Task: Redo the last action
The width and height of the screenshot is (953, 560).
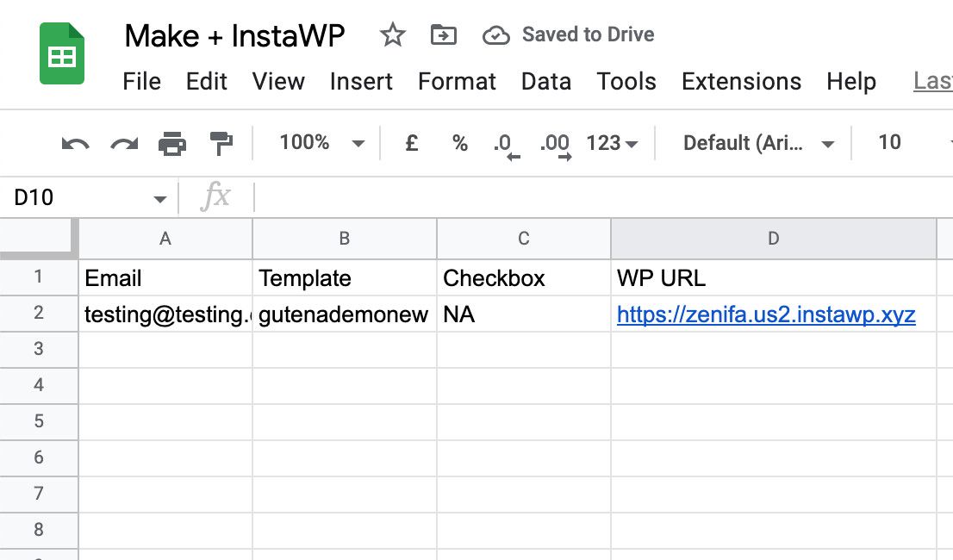Action: pyautogui.click(x=124, y=144)
